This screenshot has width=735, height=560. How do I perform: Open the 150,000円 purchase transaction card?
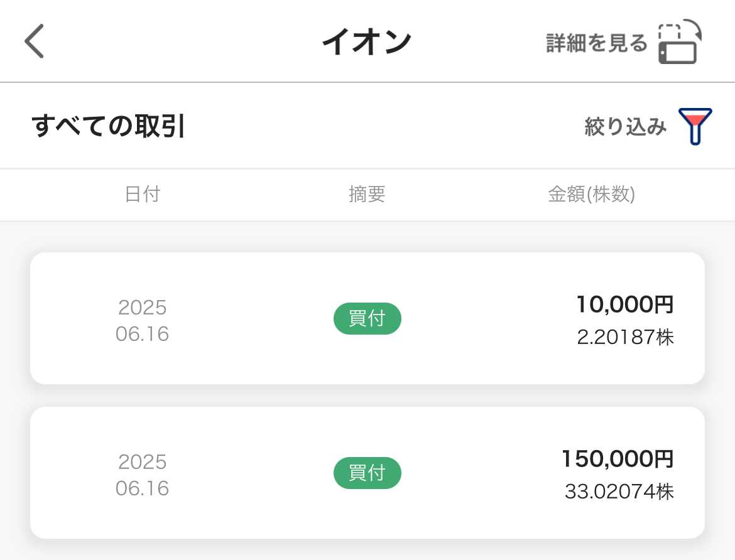coord(367,473)
